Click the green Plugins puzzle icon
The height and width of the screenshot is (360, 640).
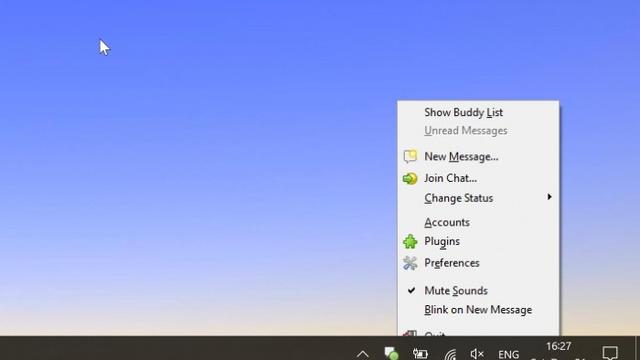coord(410,242)
